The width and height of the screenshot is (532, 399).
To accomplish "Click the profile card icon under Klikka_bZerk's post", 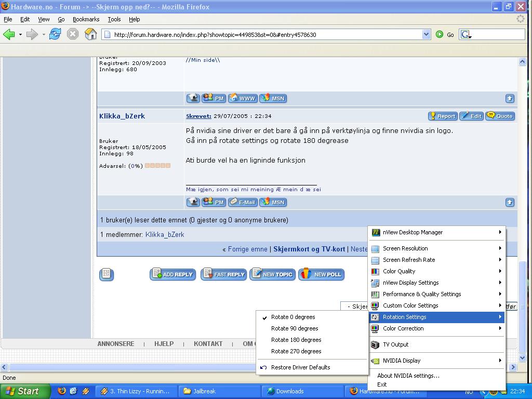I will (x=193, y=202).
